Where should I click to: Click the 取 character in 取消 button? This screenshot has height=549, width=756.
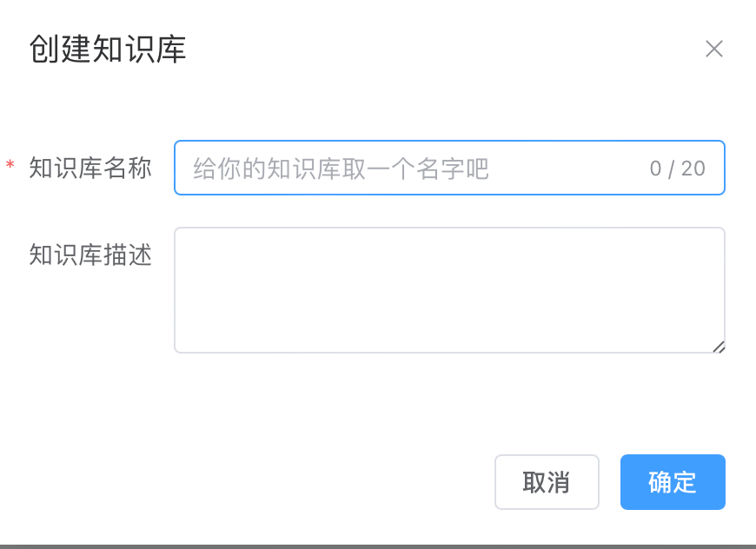click(534, 482)
